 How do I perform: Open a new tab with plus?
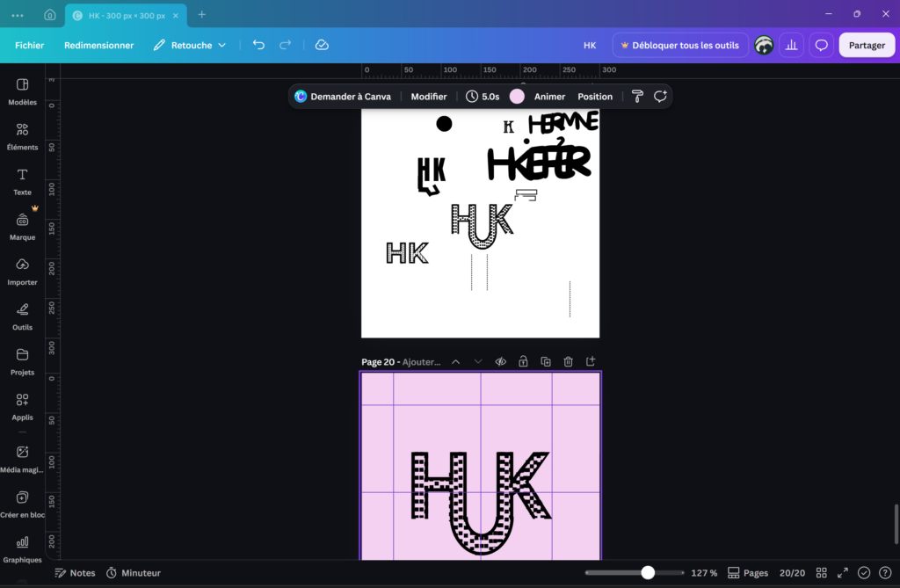[202, 15]
